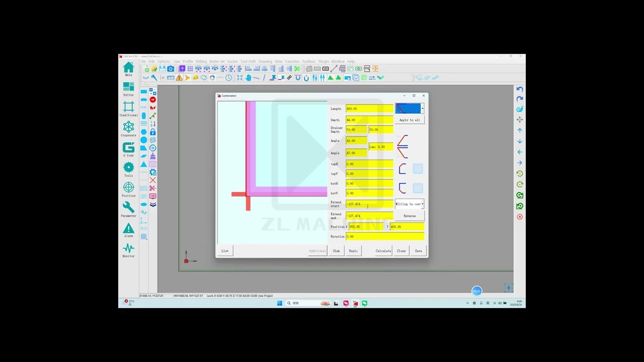Click the Basic button
The width and height of the screenshot is (644, 362).
[x=353, y=251]
